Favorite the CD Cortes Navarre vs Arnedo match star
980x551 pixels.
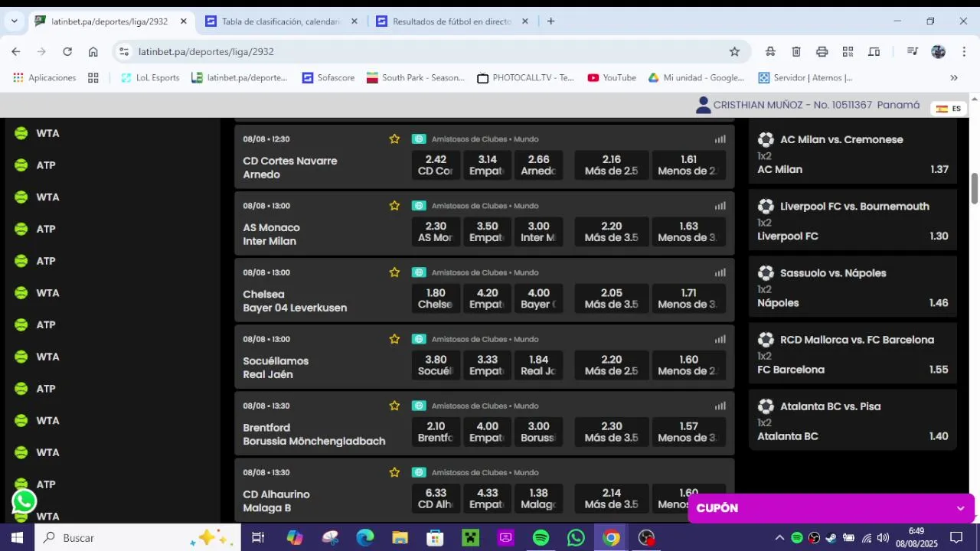394,139
